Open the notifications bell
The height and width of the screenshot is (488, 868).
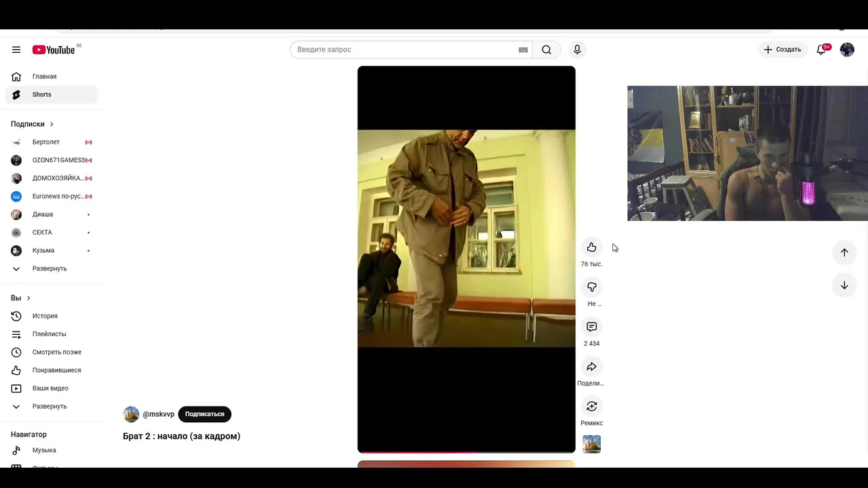(821, 49)
